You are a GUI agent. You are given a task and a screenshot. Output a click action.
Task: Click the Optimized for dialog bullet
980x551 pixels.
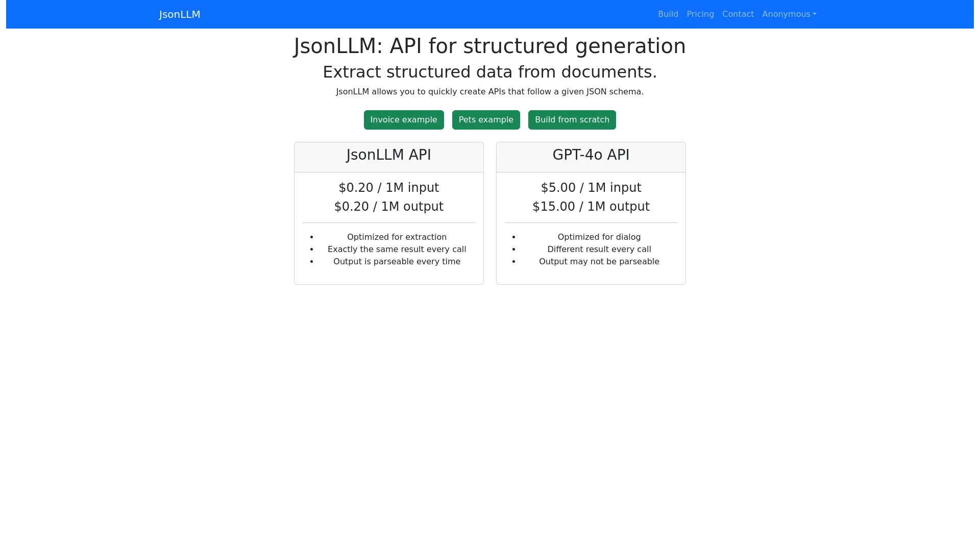click(599, 237)
